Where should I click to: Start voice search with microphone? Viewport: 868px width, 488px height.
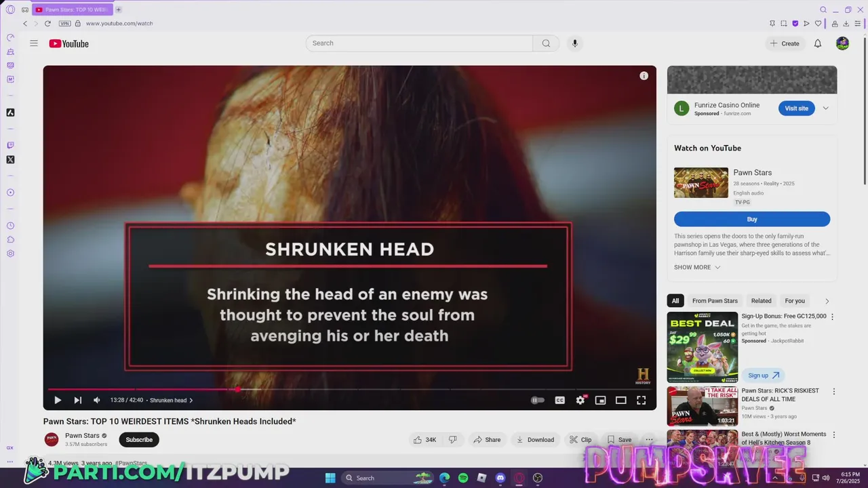coord(574,43)
